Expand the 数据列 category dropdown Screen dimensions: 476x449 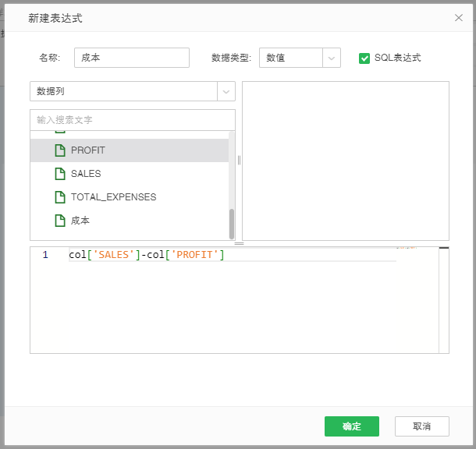pyautogui.click(x=226, y=91)
